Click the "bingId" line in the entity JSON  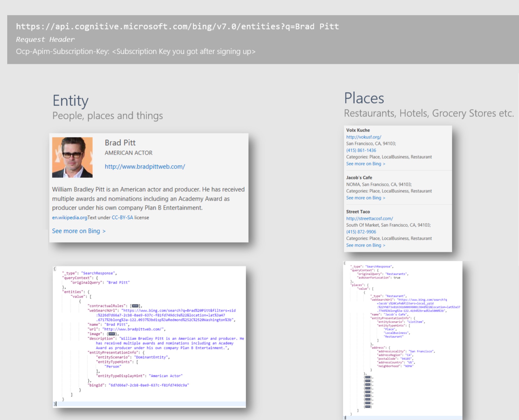pyautogui.click(x=138, y=385)
